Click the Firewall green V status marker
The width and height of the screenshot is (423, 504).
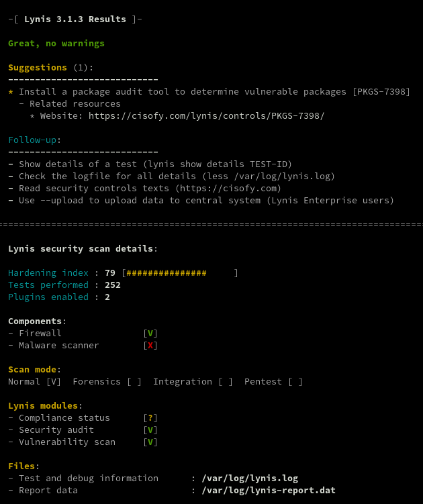click(x=150, y=334)
